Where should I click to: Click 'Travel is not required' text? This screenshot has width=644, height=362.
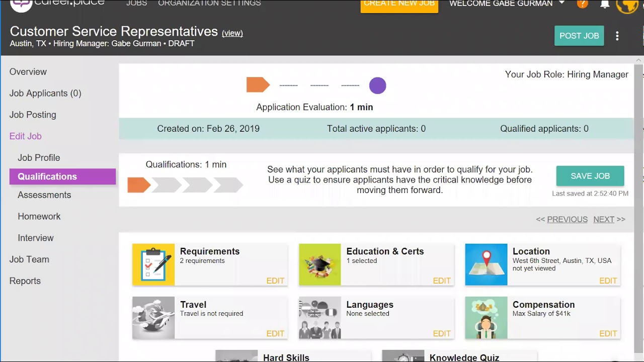211,314
